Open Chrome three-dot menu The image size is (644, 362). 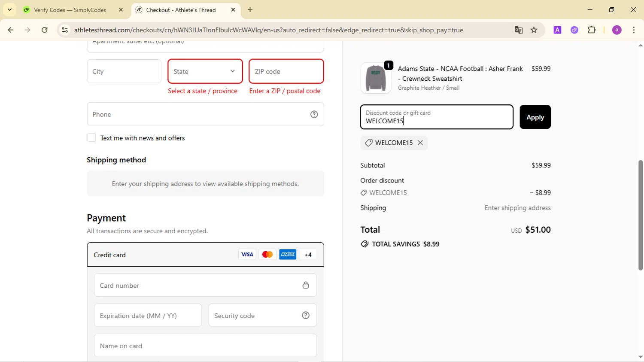(x=634, y=30)
